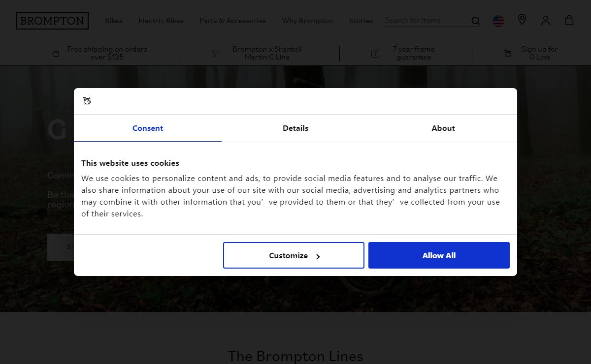Open the Electric Bikes menu

(x=161, y=21)
